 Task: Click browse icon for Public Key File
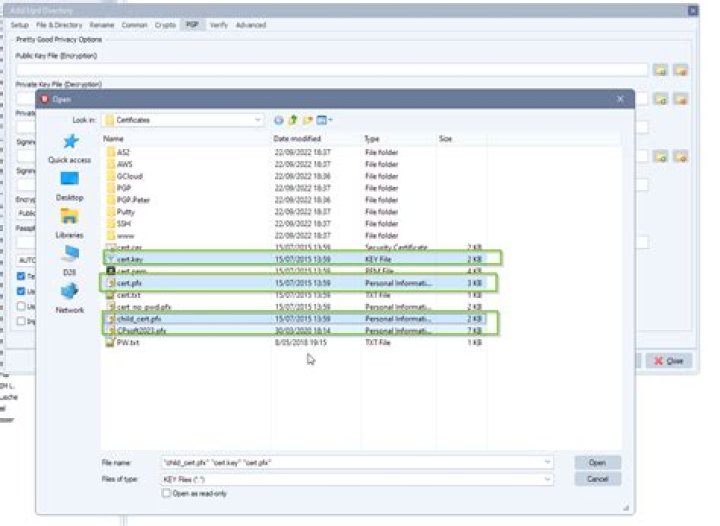(x=661, y=70)
